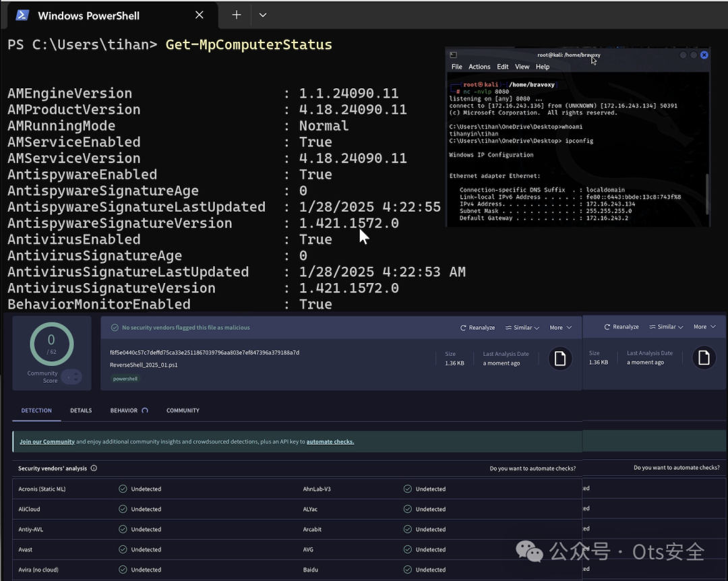Open a new PowerShell tab with plus
Image resolution: width=728 pixels, height=581 pixels.
[x=237, y=15]
